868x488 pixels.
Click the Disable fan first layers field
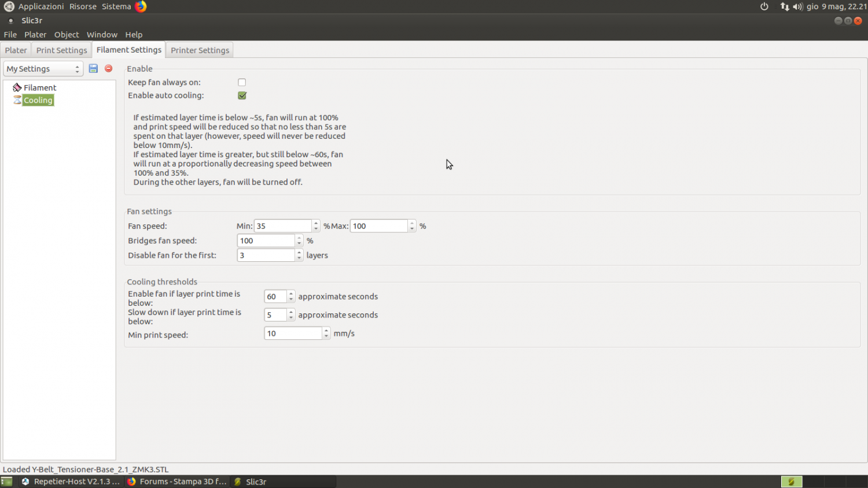(x=266, y=255)
